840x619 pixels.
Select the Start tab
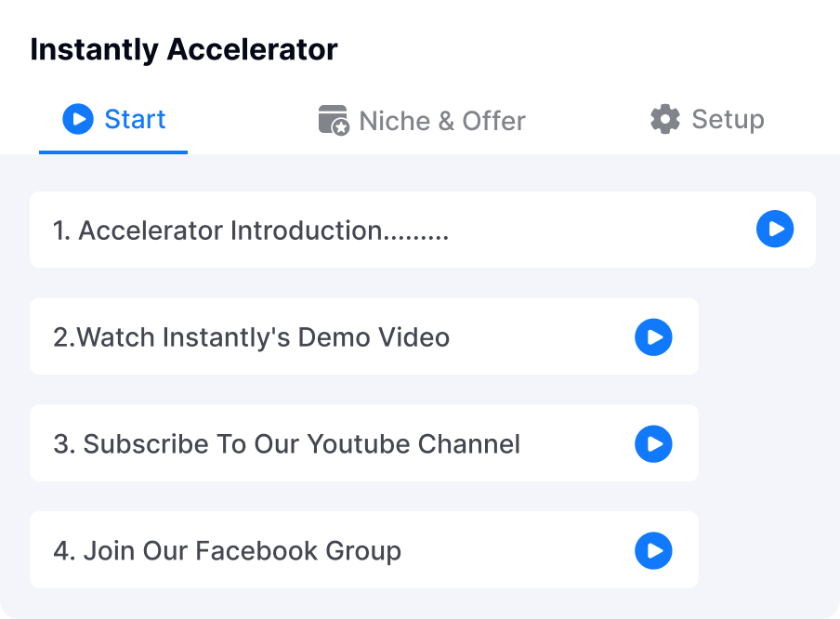113,119
